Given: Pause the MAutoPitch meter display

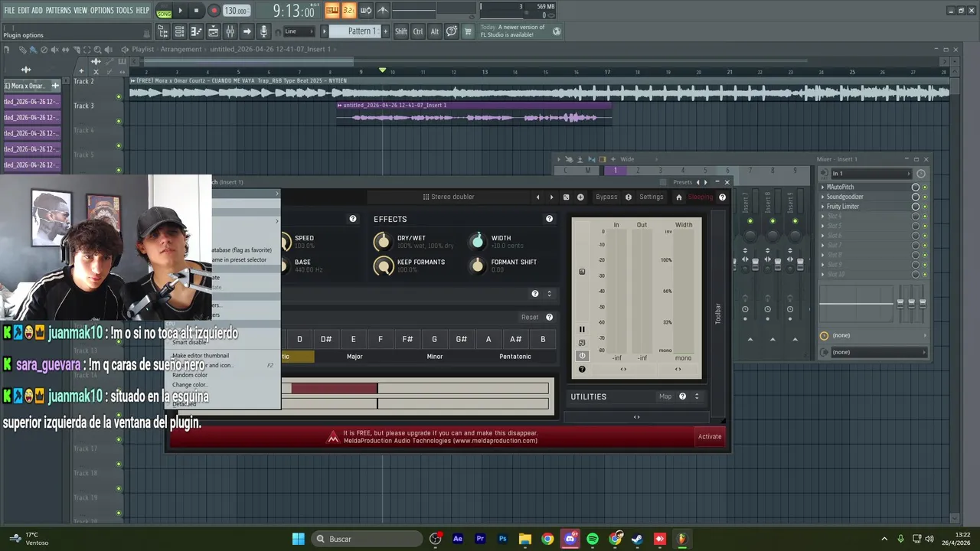Looking at the screenshot, I should coord(582,330).
